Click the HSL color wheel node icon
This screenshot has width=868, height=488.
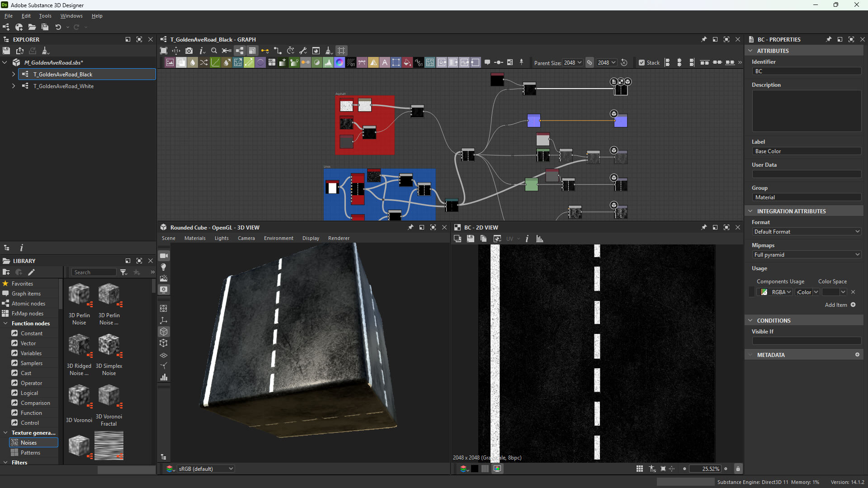point(340,63)
